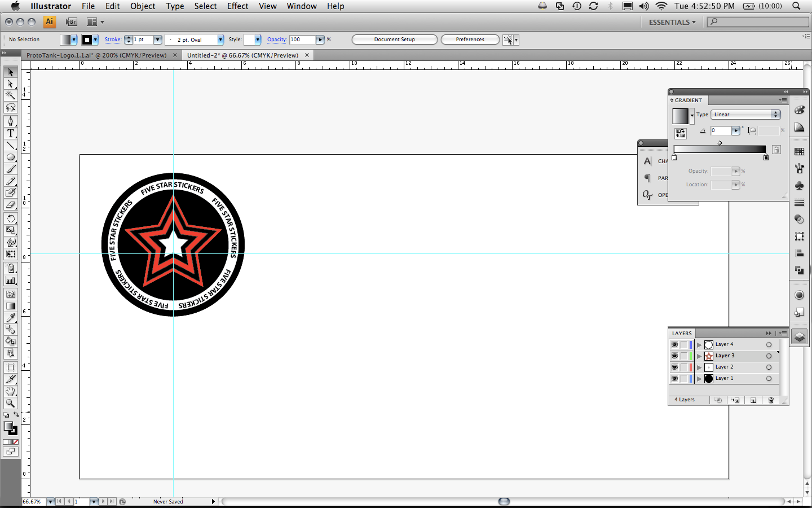Select the Pen tool
This screenshot has height=508, width=812.
point(10,122)
